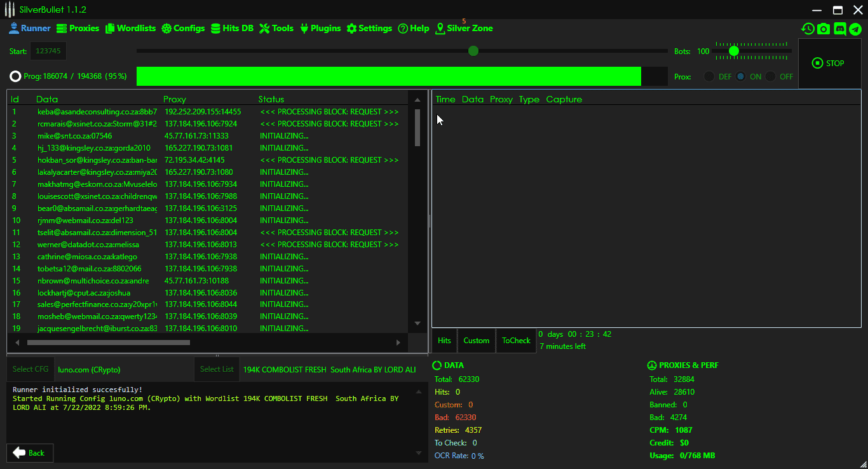Select the OFF proxy radio button

coord(771,76)
